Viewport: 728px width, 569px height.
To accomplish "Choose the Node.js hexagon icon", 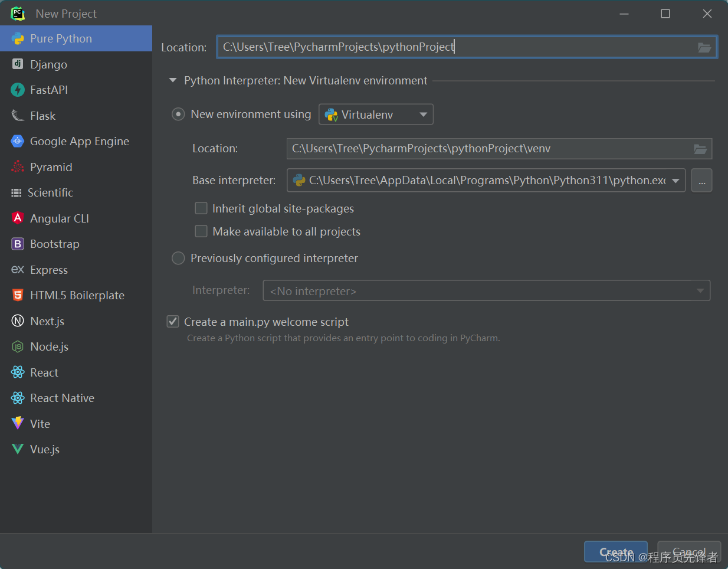I will [x=18, y=346].
